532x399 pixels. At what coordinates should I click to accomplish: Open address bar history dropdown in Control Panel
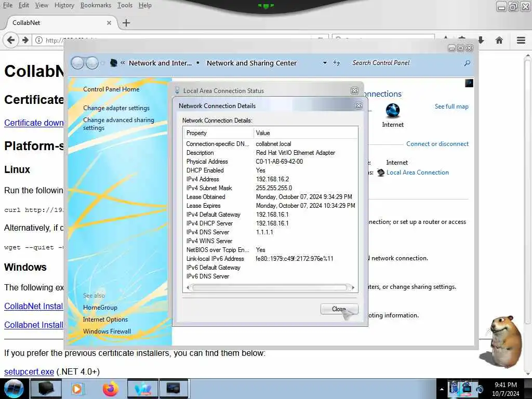click(x=325, y=63)
